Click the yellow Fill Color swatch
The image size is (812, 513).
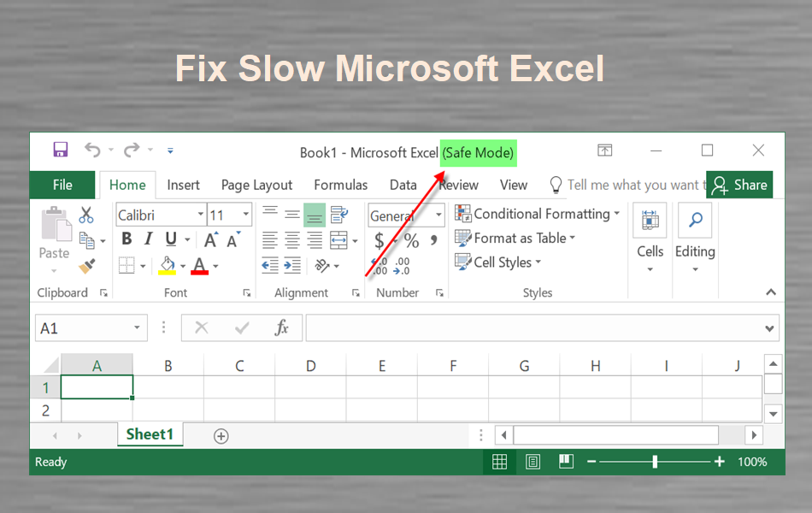coord(168,266)
